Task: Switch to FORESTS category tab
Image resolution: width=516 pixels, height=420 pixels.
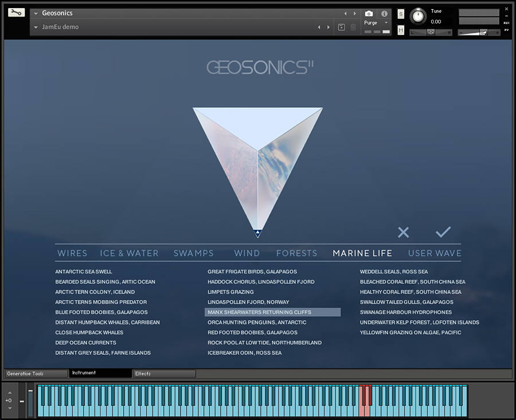Action: [x=296, y=253]
